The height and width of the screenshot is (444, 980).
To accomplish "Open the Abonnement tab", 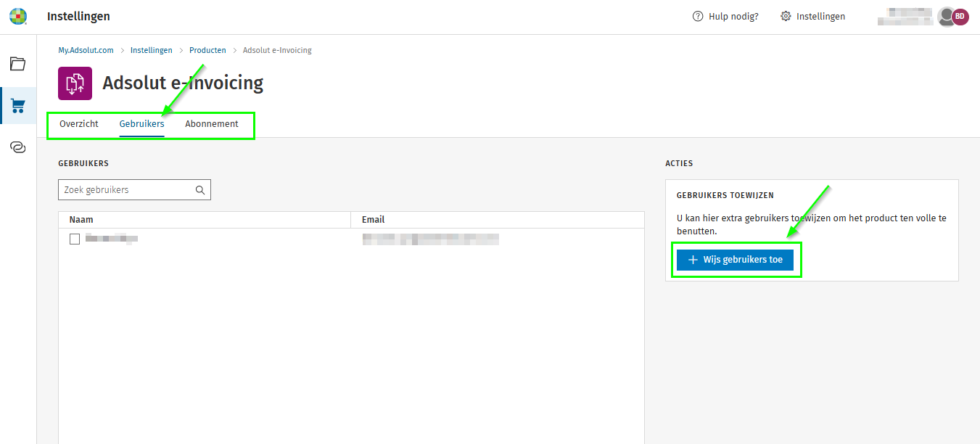I will click(212, 124).
